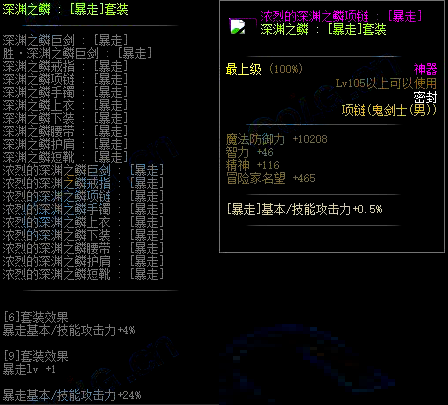The image size is (448, 405).
Task: Select the list row '浓烈的深渊之鳞戒指 : [暴走]'
Action: point(83,183)
